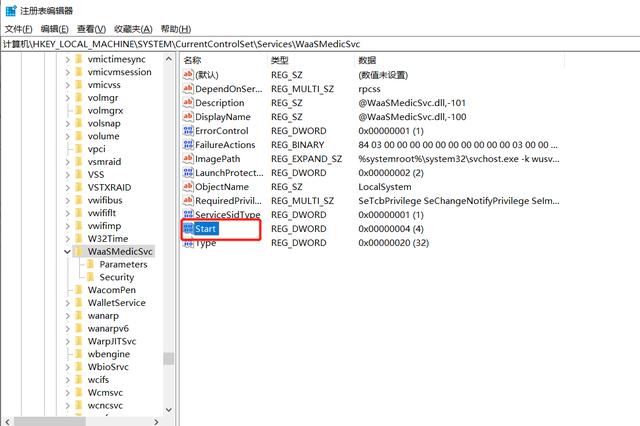Click the horizontal scrollbar right arrow
The height and width of the screenshot is (426, 640).
156,422
